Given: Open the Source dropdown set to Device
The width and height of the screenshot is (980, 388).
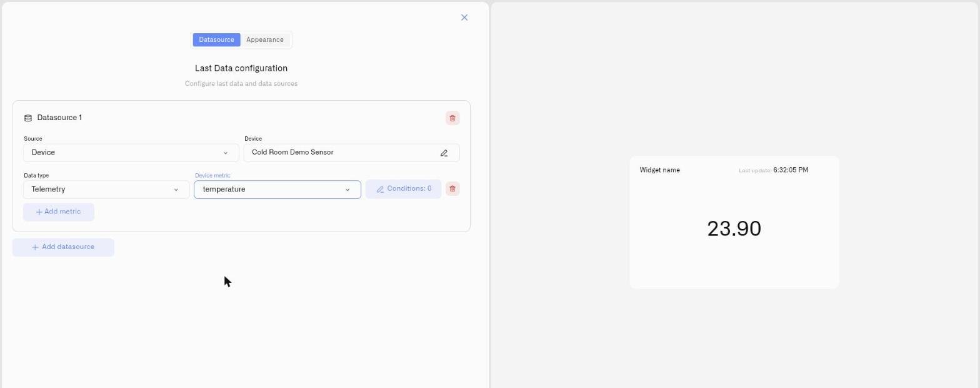Looking at the screenshot, I should pos(131,153).
